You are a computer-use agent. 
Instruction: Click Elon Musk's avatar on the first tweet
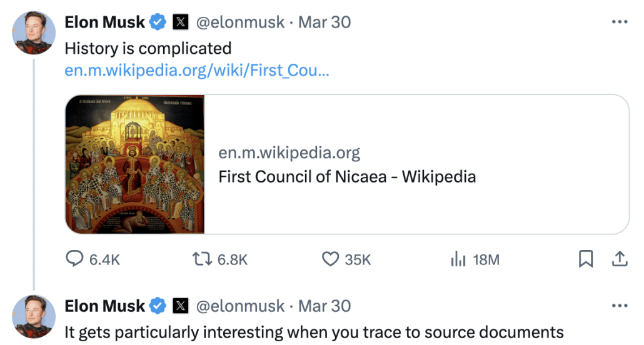tap(34, 32)
